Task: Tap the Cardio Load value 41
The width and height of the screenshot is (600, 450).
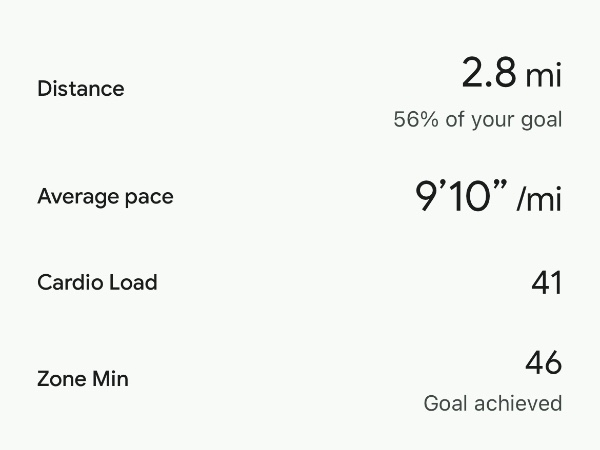Action: tap(546, 283)
